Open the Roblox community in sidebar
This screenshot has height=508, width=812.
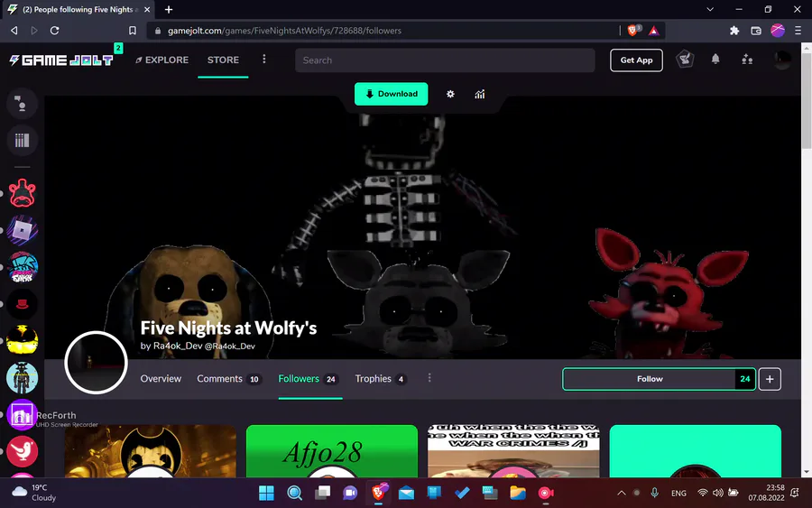(22, 230)
